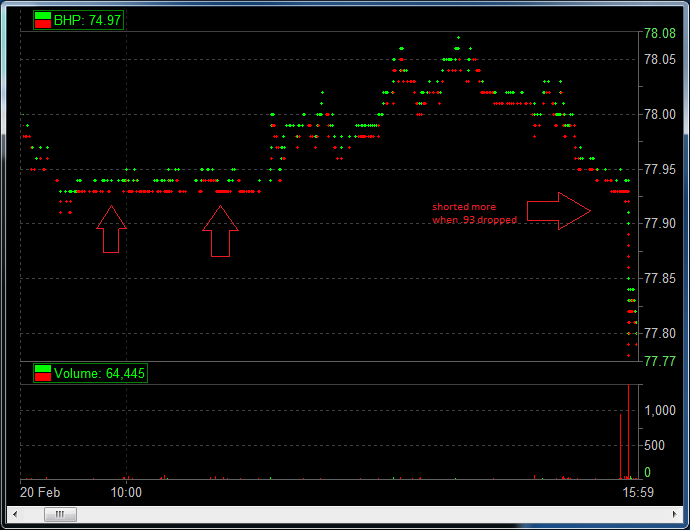The width and height of the screenshot is (690, 530).
Task: Click the horizontal scrollbar thumb
Action: pos(60,514)
